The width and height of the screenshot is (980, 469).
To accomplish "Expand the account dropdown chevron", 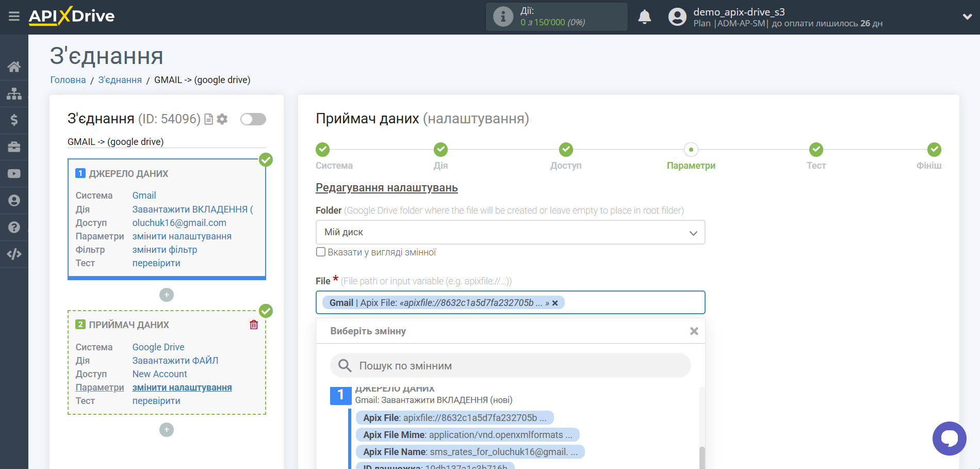I will tap(967, 17).
